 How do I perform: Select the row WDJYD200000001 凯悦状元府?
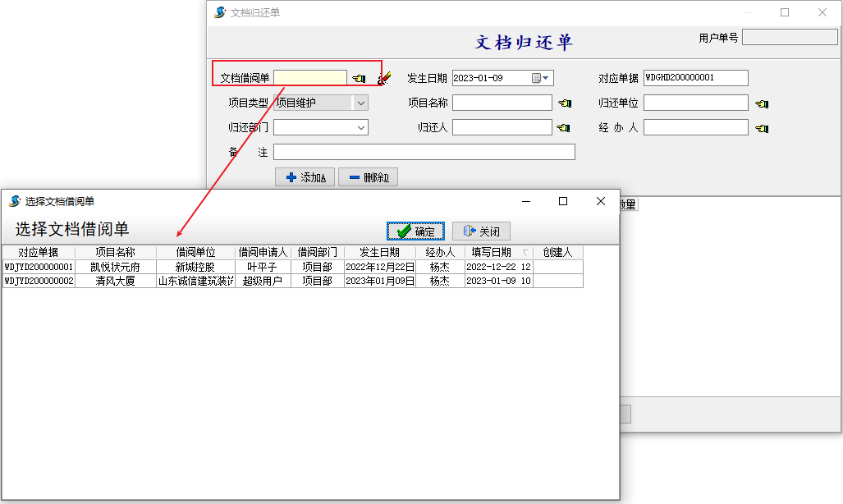[x=115, y=267]
